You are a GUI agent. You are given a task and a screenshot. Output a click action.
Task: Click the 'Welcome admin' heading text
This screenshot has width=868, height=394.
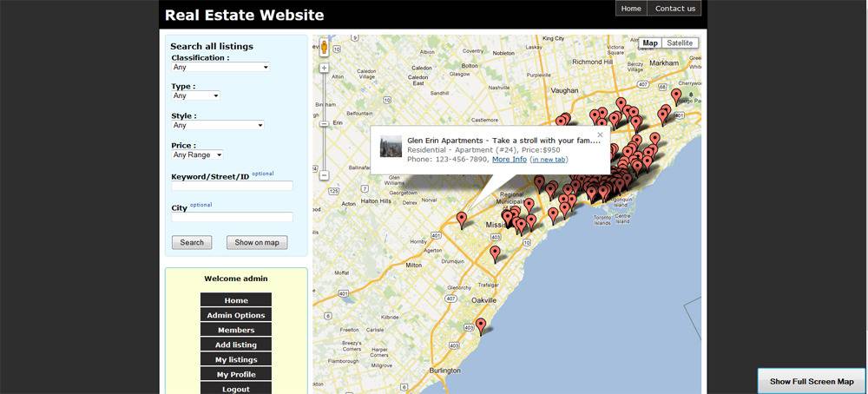[x=236, y=279]
